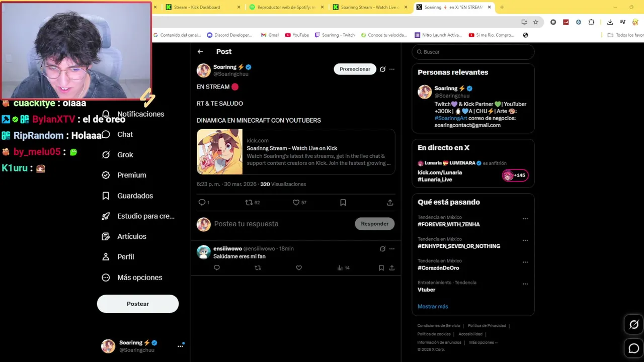
Task: Open browser downloads icon
Action: pyautogui.click(x=610, y=22)
